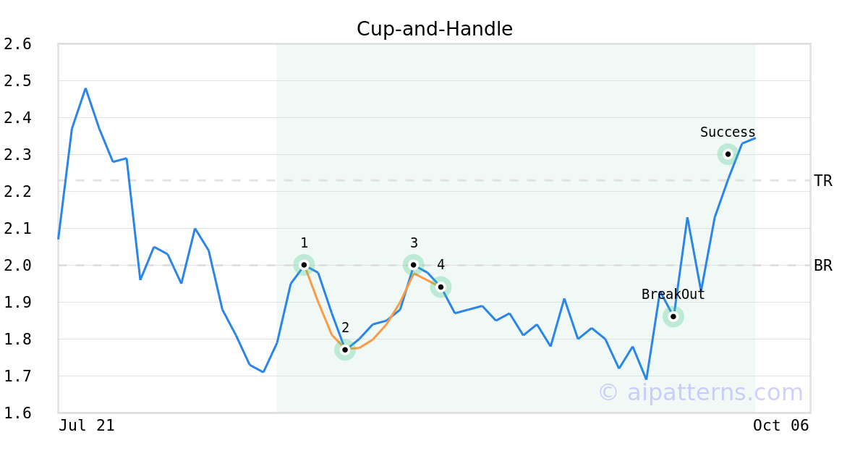Click the "Success" text label
The height and width of the screenshot is (456, 868).
point(728,132)
